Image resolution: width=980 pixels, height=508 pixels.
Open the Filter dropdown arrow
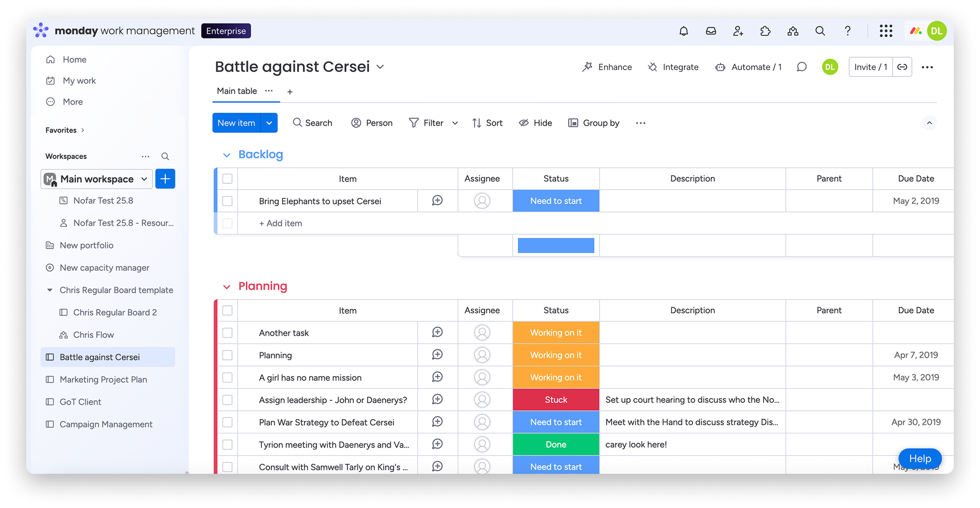455,123
